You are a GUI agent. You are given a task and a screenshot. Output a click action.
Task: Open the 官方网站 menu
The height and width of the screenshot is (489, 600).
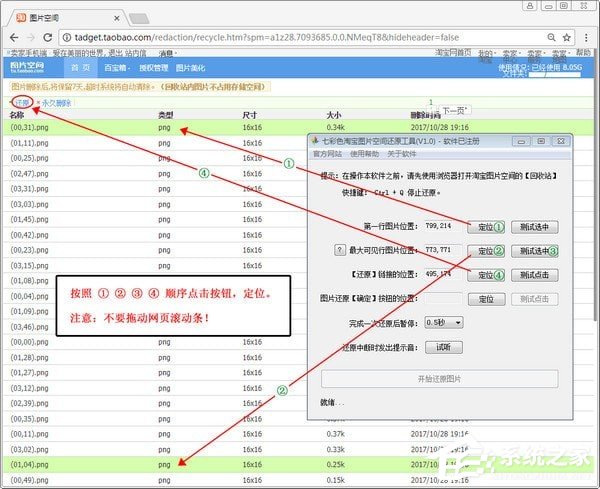pyautogui.click(x=328, y=154)
